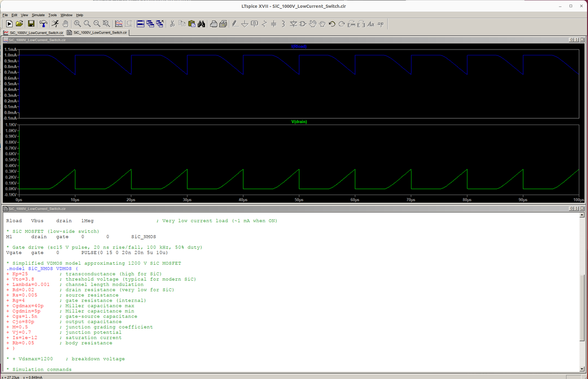
Task: Open Find with the binoculars icon
Action: [202, 24]
